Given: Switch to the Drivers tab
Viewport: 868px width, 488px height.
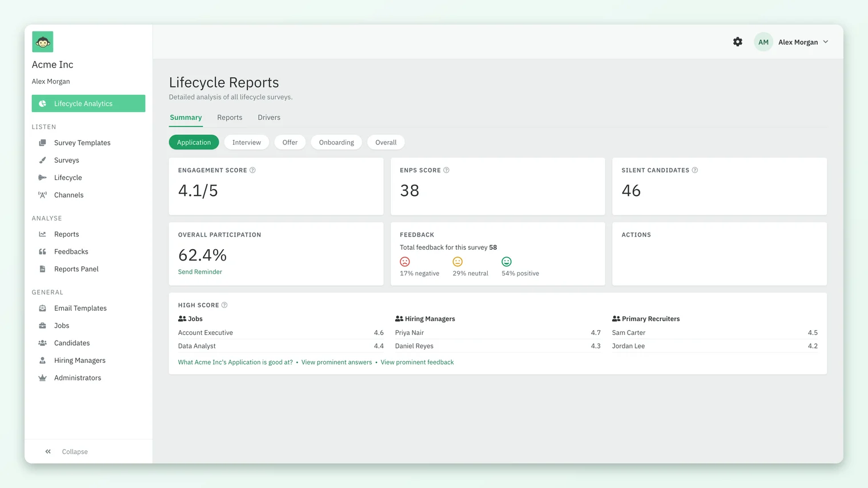Looking at the screenshot, I should click(269, 117).
